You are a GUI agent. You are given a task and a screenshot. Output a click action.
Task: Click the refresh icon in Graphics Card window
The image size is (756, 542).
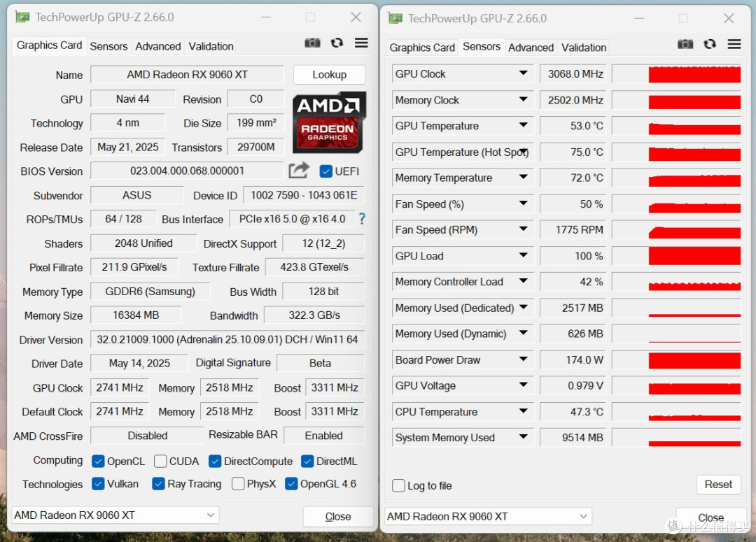[337, 43]
